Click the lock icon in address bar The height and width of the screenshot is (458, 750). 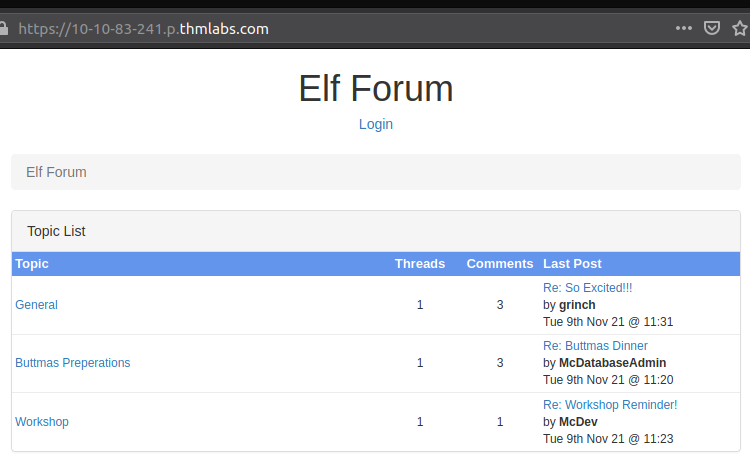coord(3,28)
